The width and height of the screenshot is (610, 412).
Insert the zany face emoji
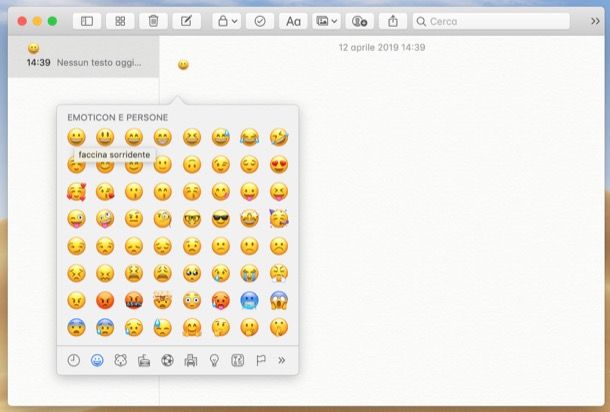tap(105, 219)
